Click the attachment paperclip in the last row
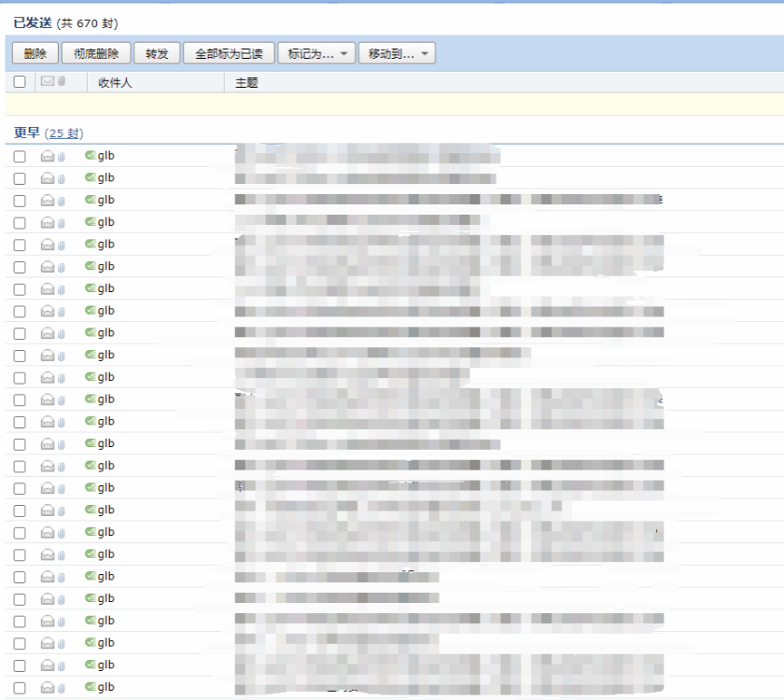This screenshot has height=700, width=784. click(62, 688)
